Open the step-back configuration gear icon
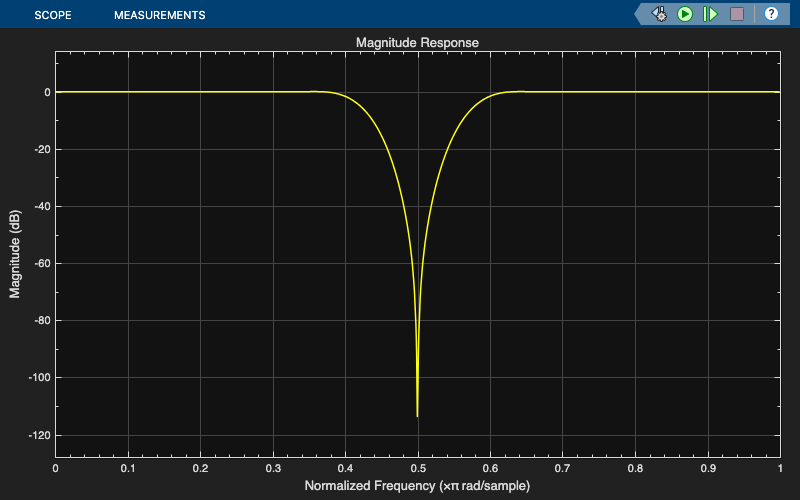 (659, 14)
